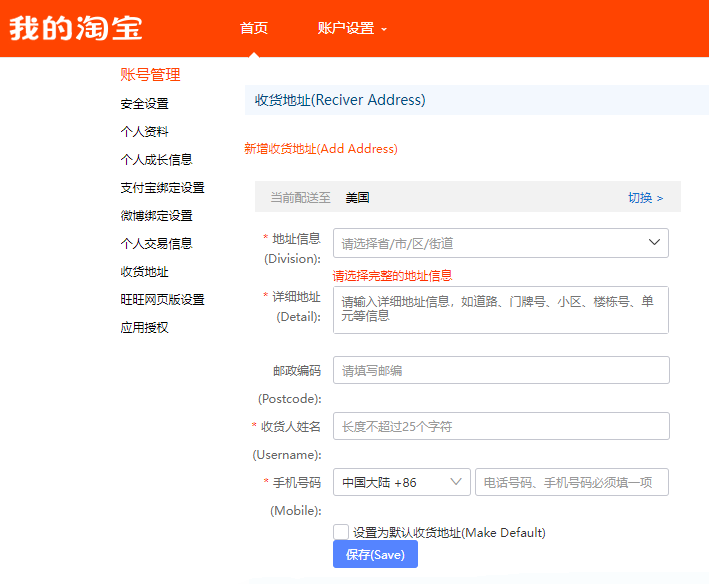Focus the detailed address text area

[501, 310]
